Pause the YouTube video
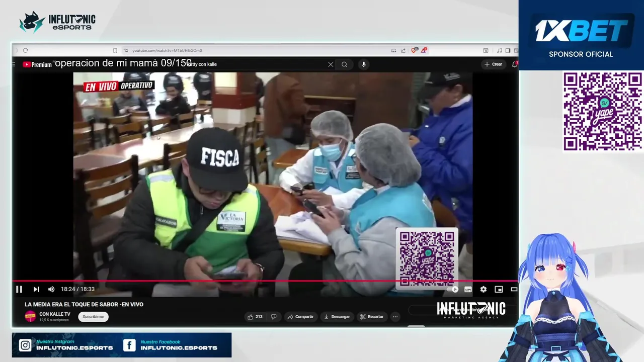The image size is (644, 362). [x=19, y=289]
